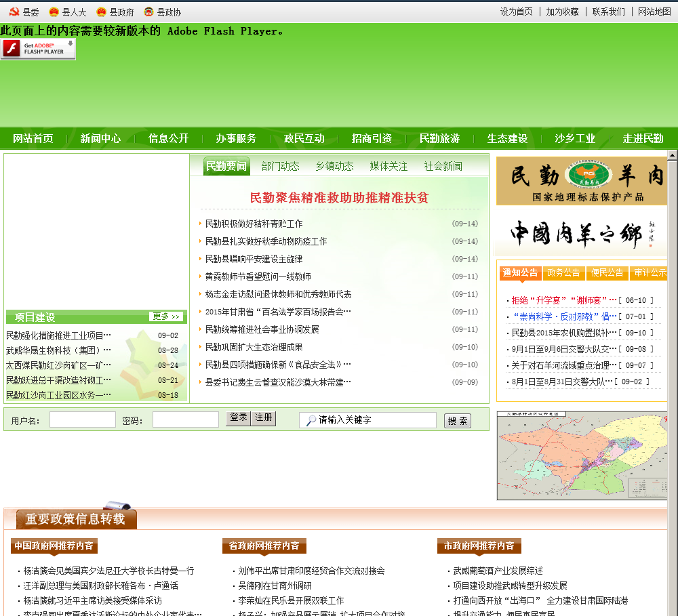Go to 民勤旅游 in the navigation bar
Viewport: 678px width, 616px height.
[439, 138]
